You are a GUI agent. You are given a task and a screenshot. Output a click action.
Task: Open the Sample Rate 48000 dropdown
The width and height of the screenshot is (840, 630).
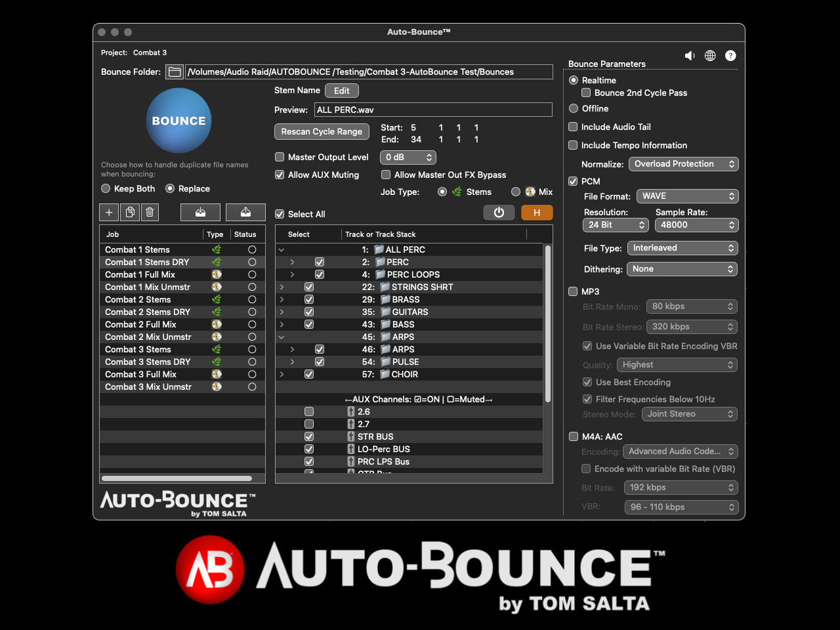[697, 225]
